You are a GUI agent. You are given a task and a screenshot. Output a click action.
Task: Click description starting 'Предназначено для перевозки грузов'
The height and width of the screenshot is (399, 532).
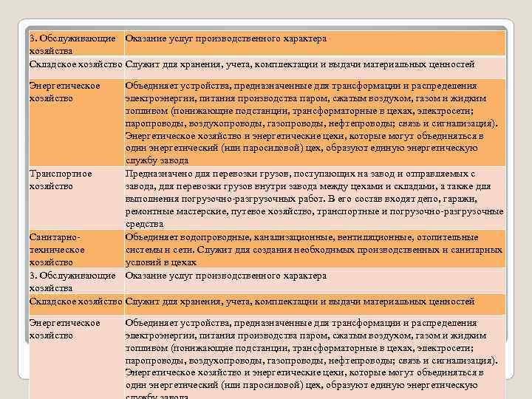[314, 199]
